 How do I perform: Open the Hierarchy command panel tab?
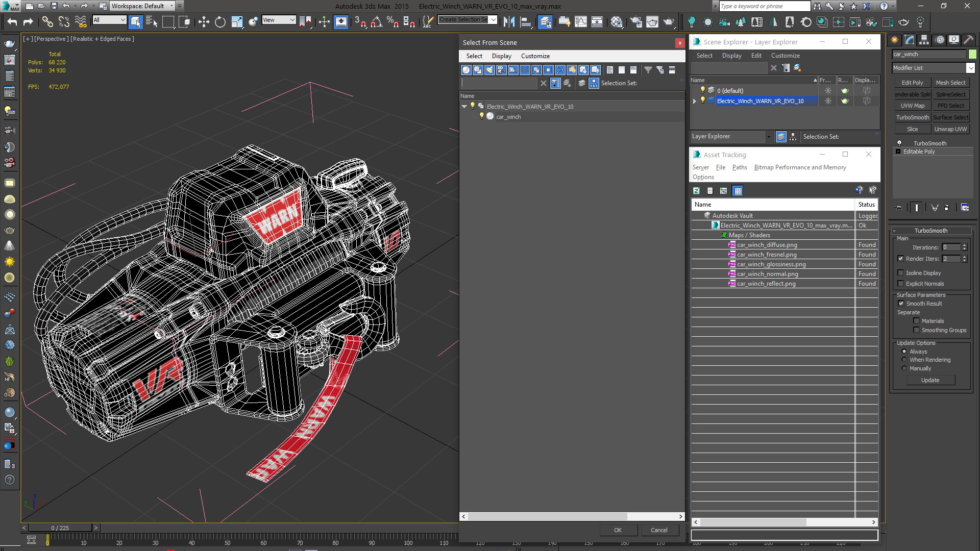pos(924,40)
